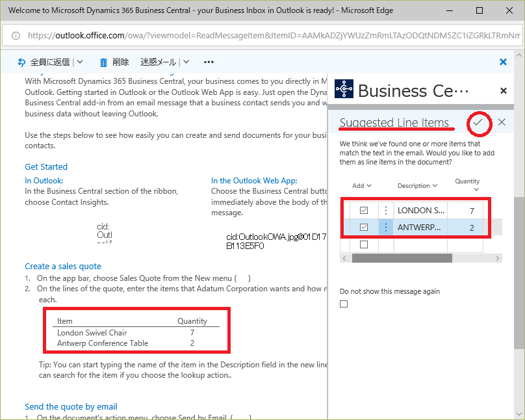Click the Get Started heading link
Viewport: 525px width, 420px height.
pos(46,167)
